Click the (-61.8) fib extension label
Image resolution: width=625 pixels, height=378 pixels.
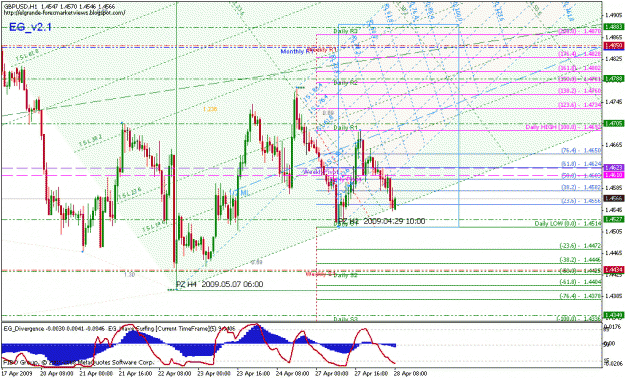point(580,282)
